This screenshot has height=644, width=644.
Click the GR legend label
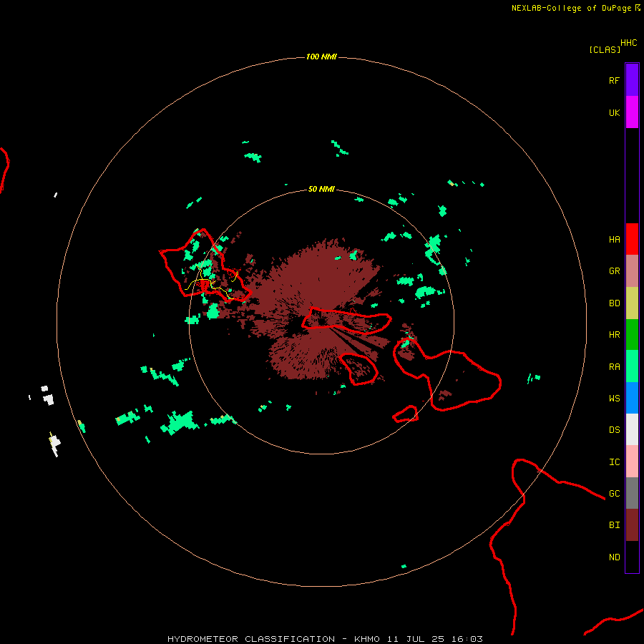[x=614, y=271]
